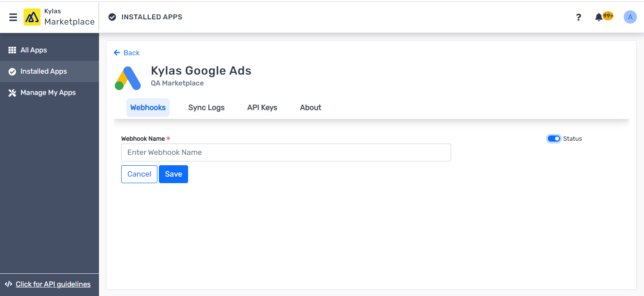This screenshot has width=644, height=296.
Task: Toggle the webhook Status switch off
Action: tap(553, 138)
